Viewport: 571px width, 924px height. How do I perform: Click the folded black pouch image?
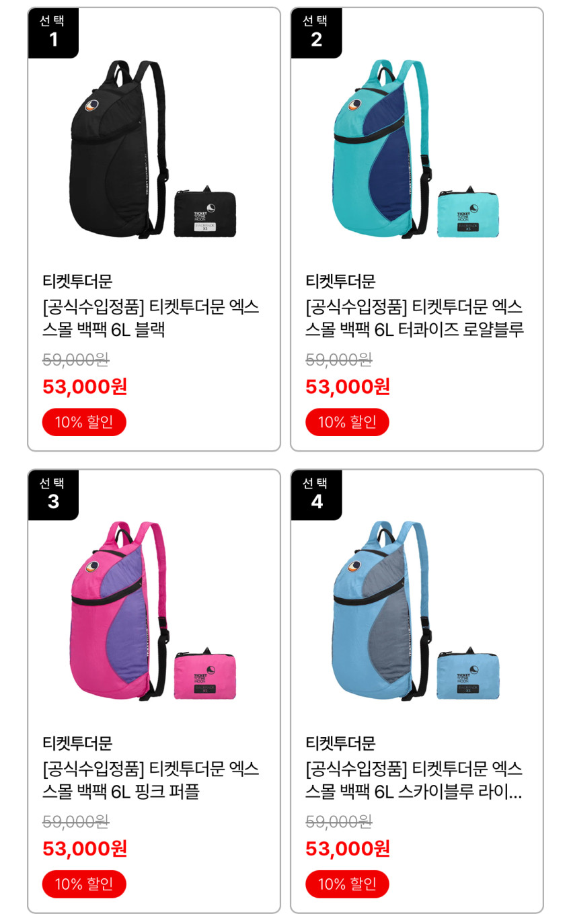tap(205, 212)
